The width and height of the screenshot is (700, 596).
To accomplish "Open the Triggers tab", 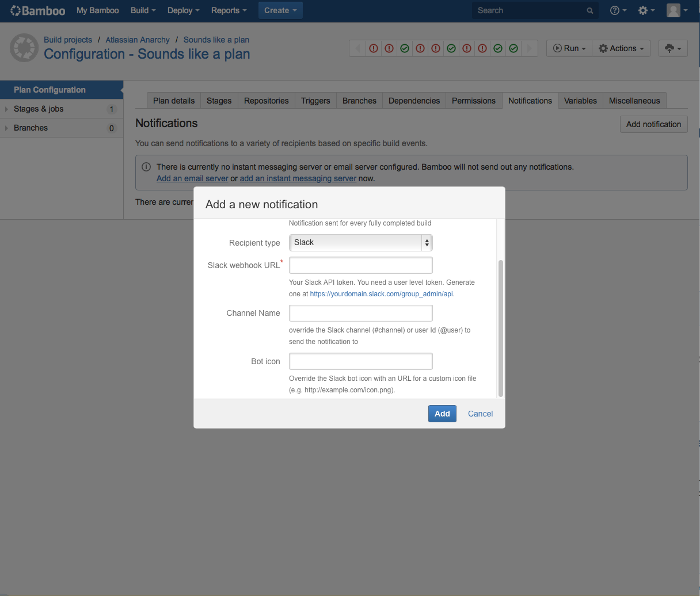I will 315,101.
